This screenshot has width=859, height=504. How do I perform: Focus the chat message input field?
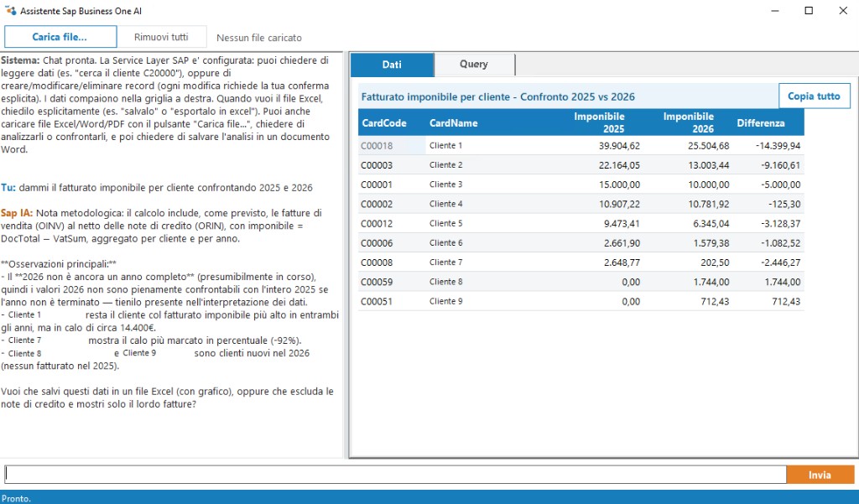(395, 475)
